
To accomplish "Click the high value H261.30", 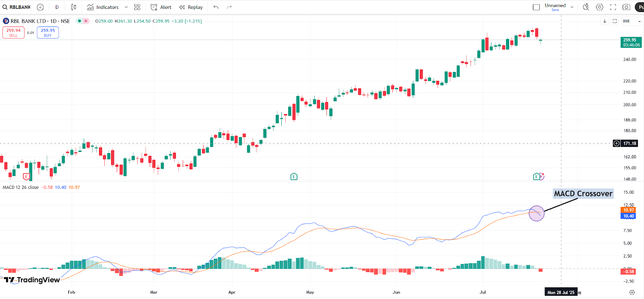I will point(123,21).
